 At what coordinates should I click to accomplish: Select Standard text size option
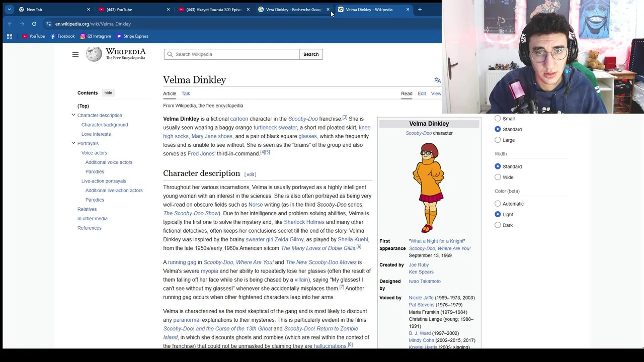coord(498,129)
